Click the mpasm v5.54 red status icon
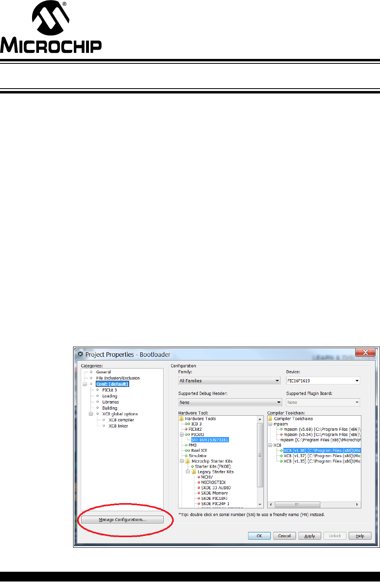 pyautogui.click(x=281, y=434)
